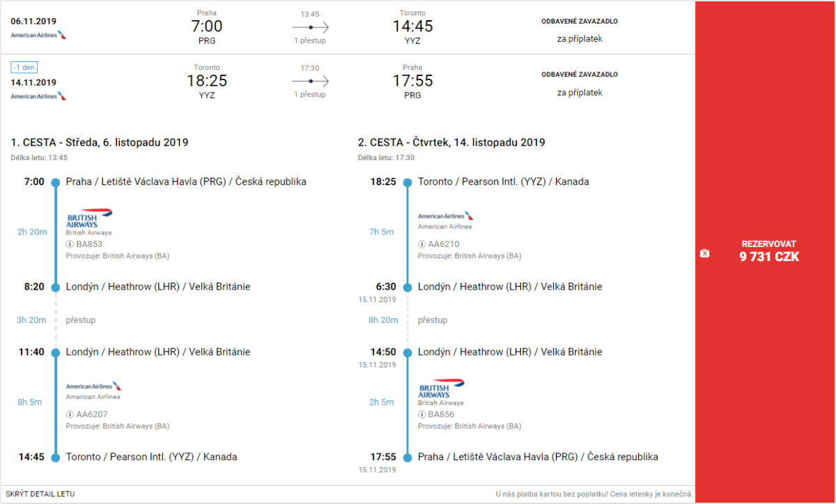Click the REZERVOVAT 9 731 CZK button
Image resolution: width=836 pixels, height=504 pixels.
coord(769,251)
